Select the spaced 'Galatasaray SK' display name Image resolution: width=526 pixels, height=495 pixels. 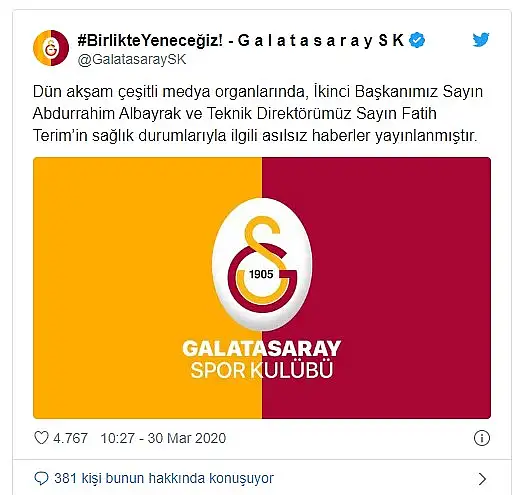321,41
